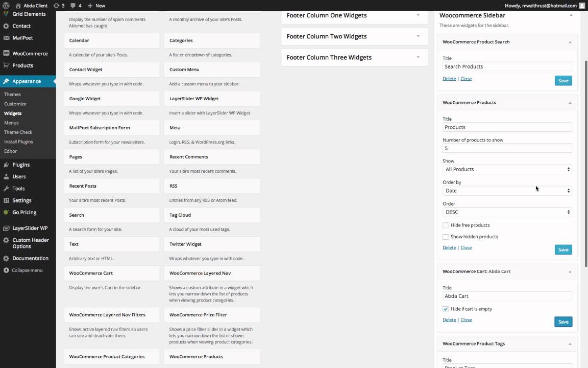The width and height of the screenshot is (588, 368).
Task: Delete the WooCommerce Product Search widget
Action: 449,79
